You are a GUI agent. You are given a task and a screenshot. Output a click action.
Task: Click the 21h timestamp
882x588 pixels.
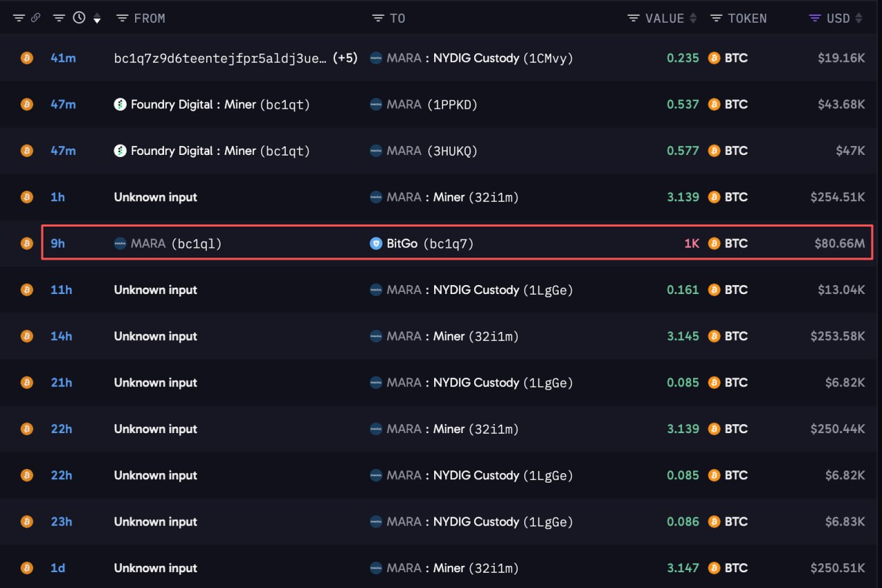[61, 382]
